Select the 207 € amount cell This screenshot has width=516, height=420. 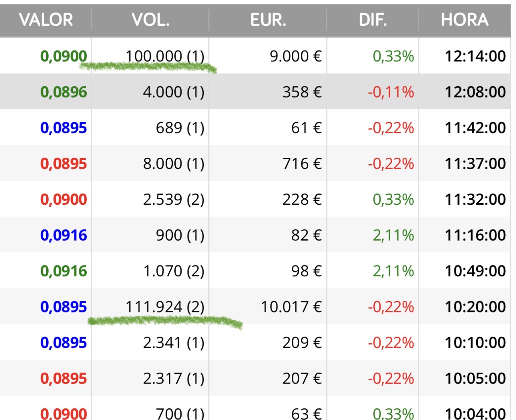tap(302, 378)
